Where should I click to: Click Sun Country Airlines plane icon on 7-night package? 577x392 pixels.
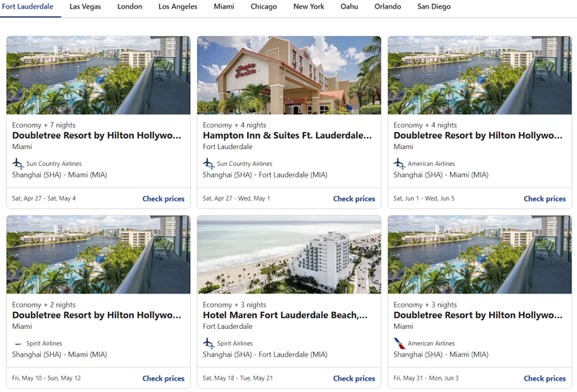coord(18,164)
